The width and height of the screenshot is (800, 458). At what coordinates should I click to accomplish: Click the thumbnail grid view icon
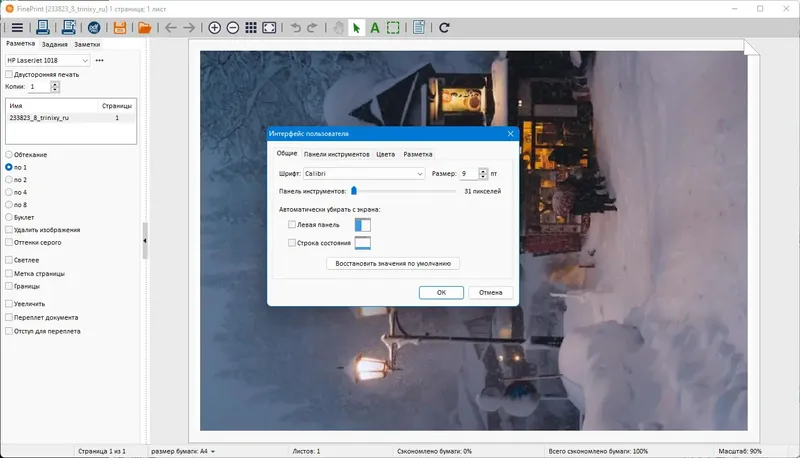coord(251,28)
